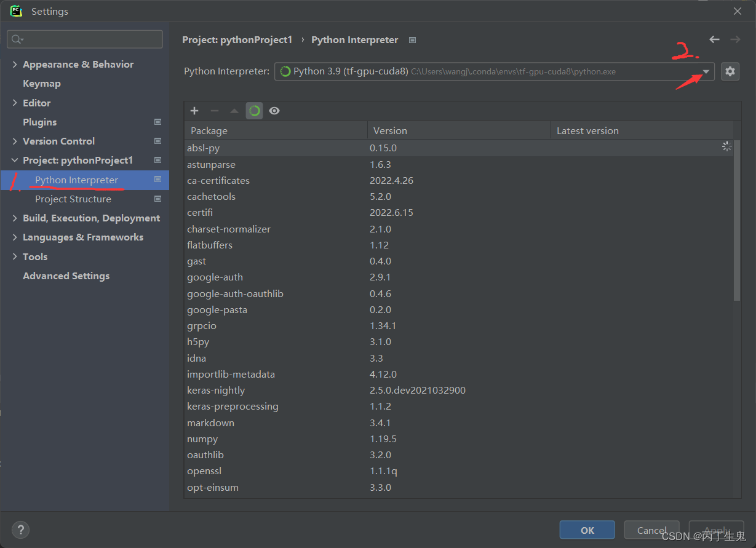Expand Appearance & Behavior section
Viewport: 756px width, 548px height.
15,65
